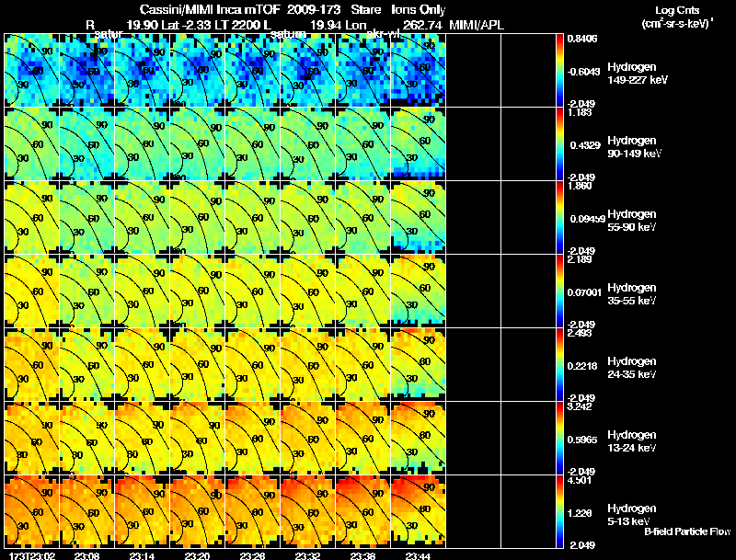Click the 'Hydrogen 24-35 keV' label
Screen dimensions: 736x560
(x=632, y=368)
